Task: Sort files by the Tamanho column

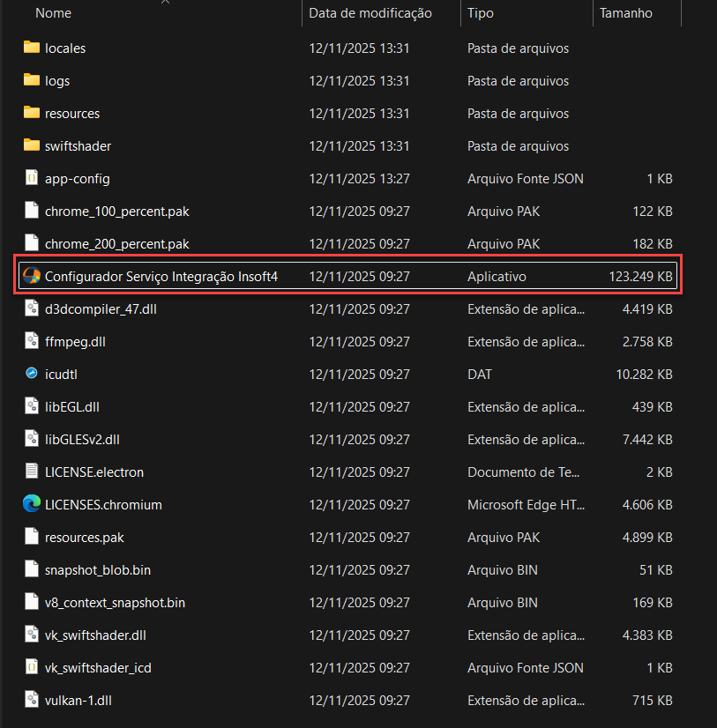Action: coord(626,12)
